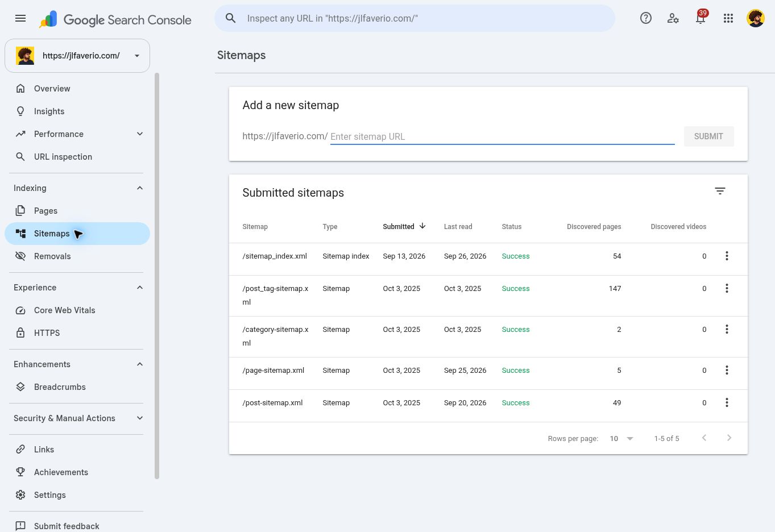Click the Pages documents icon
The width and height of the screenshot is (775, 532).
click(x=20, y=211)
